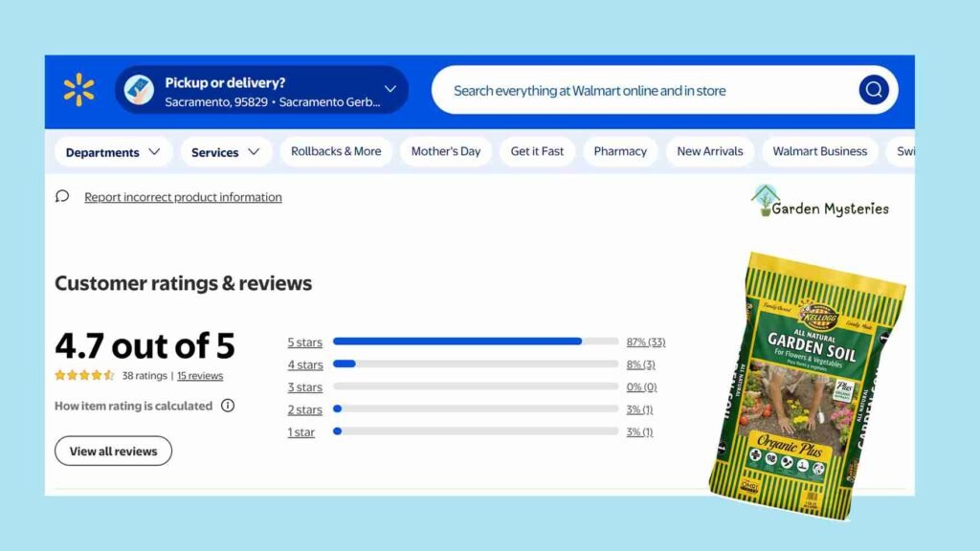Click the blue search magnifier button
980x551 pixels.
873,90
